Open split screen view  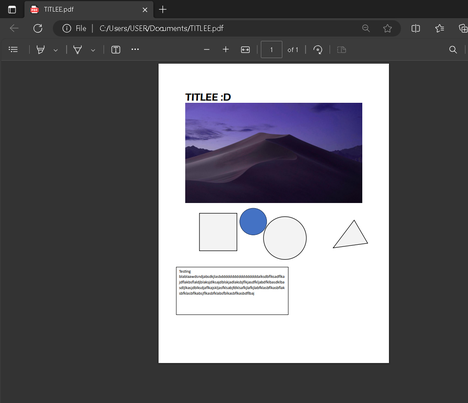[415, 28]
